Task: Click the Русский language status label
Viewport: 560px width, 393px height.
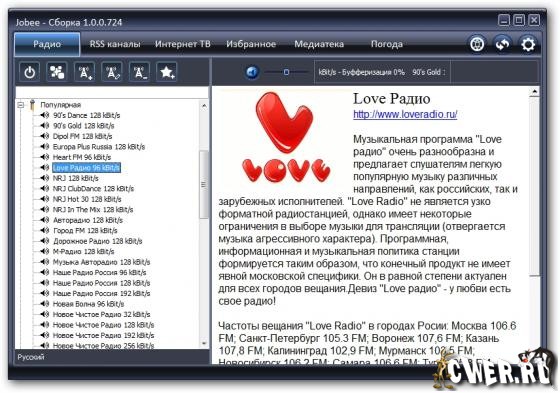Action: 31,357
